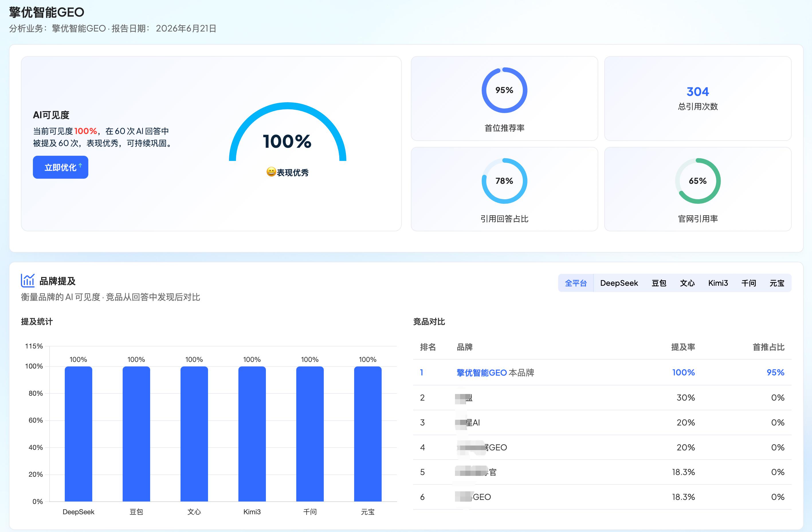Viewport: 812px width, 532px height.
Task: Click the 30% mention rate cell
Action: coord(686,398)
